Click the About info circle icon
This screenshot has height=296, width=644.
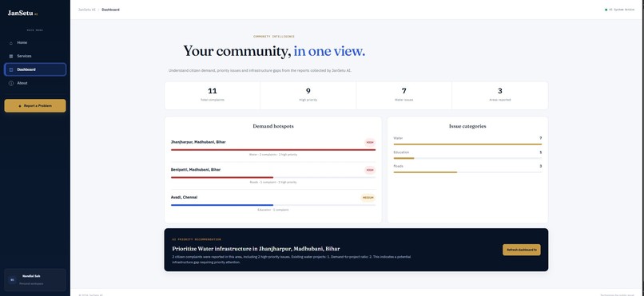[x=11, y=83]
